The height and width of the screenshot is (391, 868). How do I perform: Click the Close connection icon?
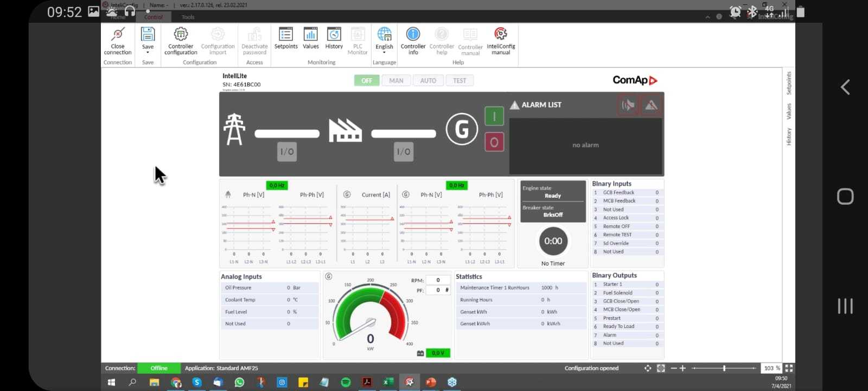(x=118, y=35)
